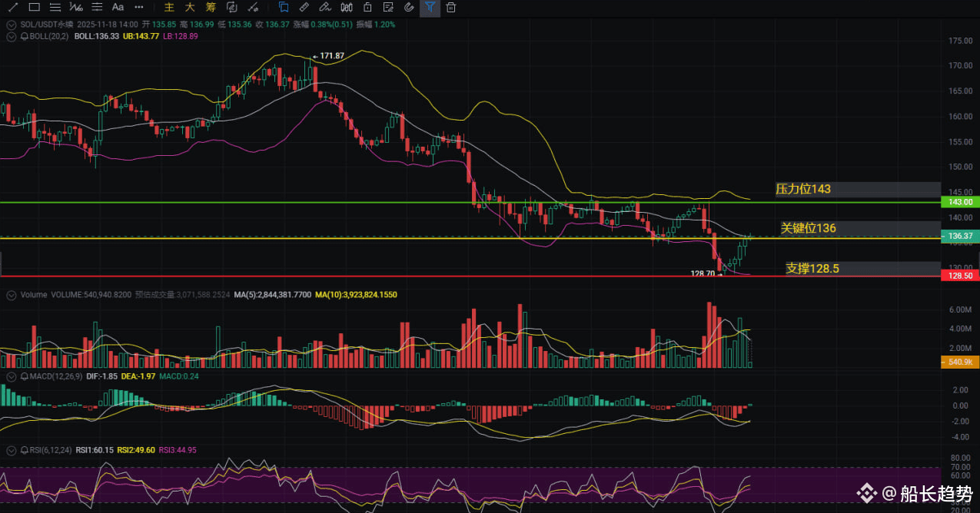Click the '大' toolbar button
Screen dimensions: 980x513
click(190, 8)
